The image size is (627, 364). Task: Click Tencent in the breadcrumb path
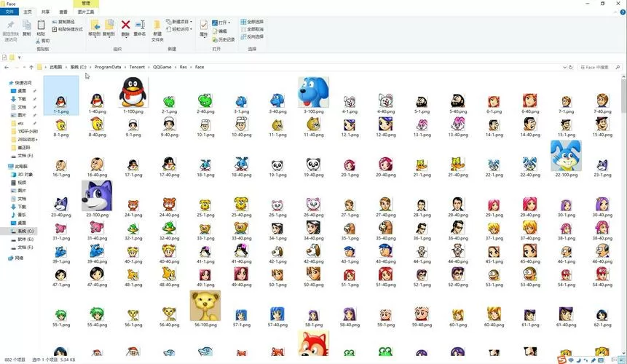pos(137,67)
